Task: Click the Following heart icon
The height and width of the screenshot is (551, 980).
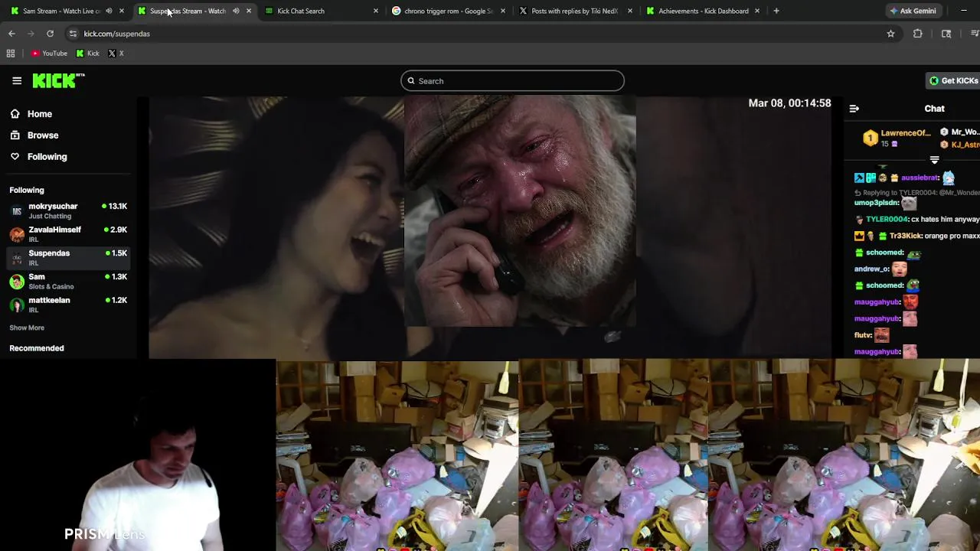Action: (15, 157)
